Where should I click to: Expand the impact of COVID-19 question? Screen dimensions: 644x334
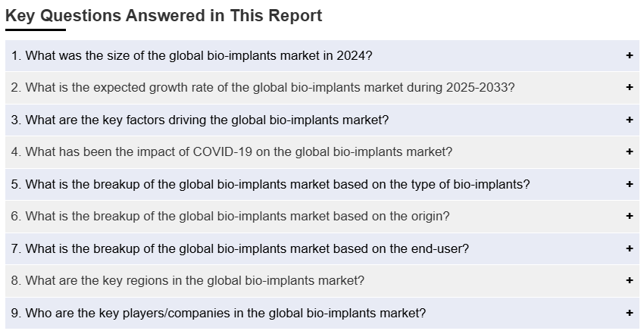(231, 151)
